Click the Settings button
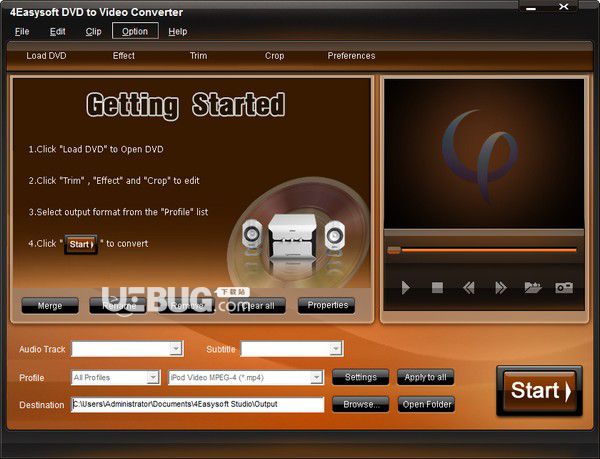600x459 pixels. (360, 377)
